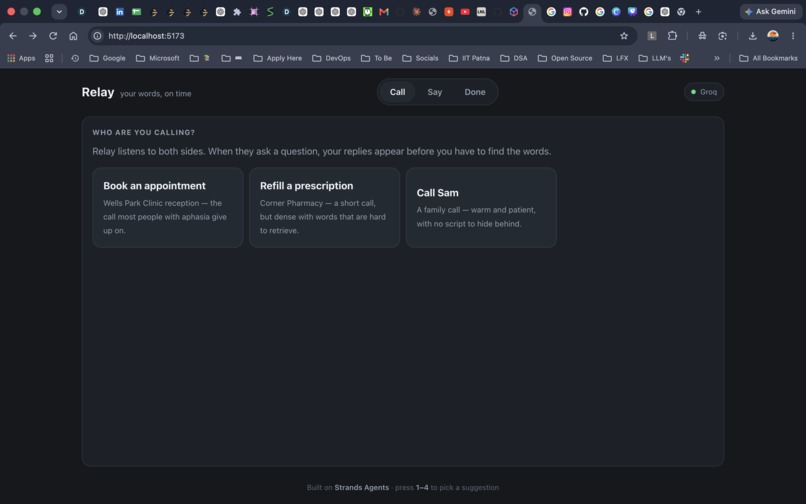Choose the Call Sam card
This screenshot has height=504, width=806.
(x=481, y=207)
